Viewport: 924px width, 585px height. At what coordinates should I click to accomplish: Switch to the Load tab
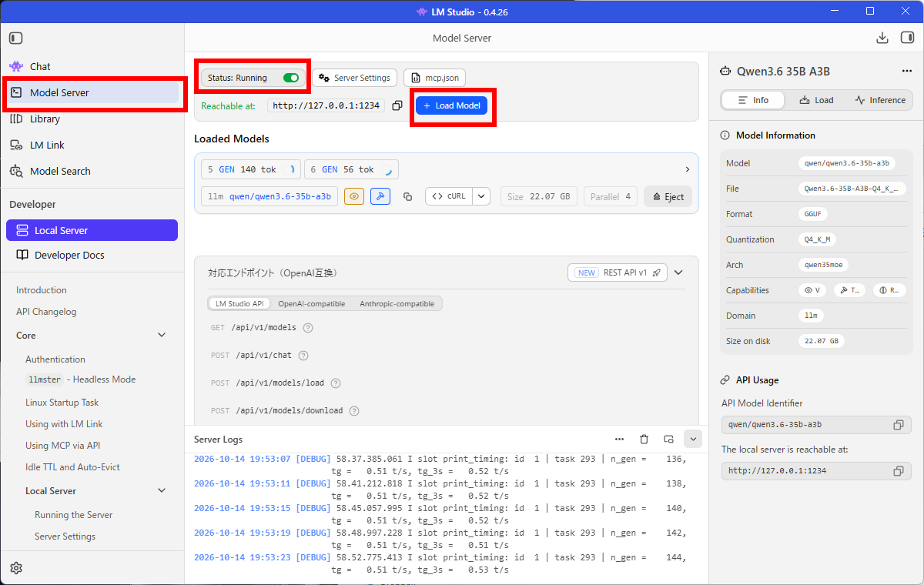pyautogui.click(x=816, y=100)
